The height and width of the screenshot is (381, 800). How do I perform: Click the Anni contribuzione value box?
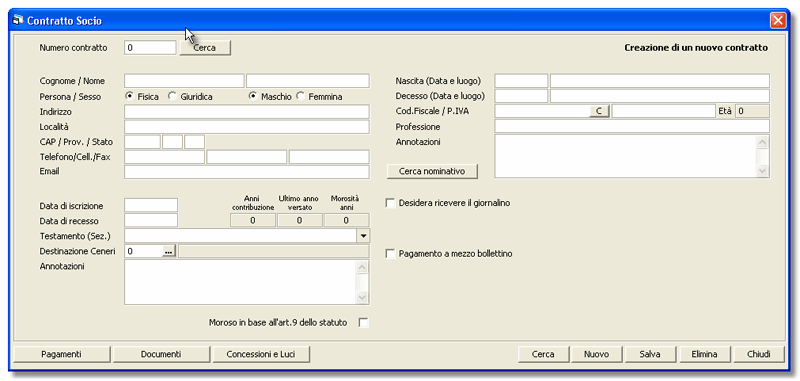[x=253, y=220]
